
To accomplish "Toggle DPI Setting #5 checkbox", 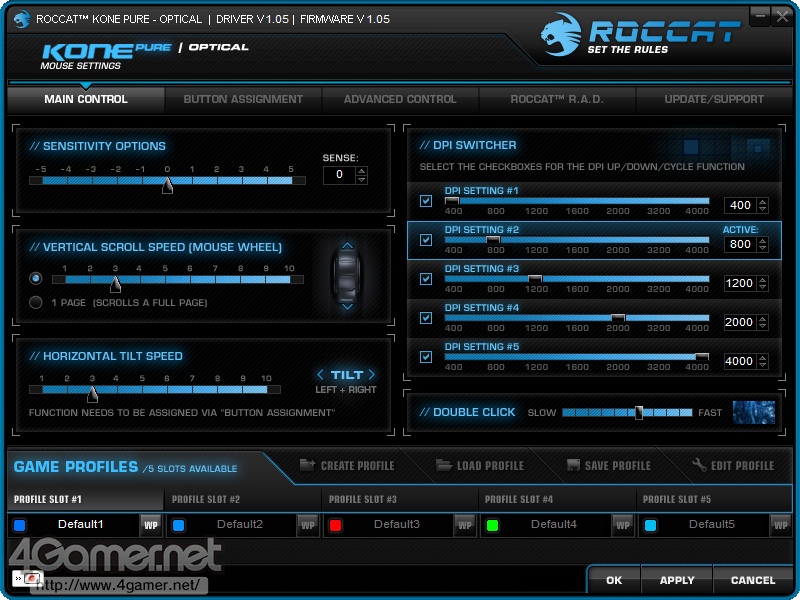I will [426, 357].
